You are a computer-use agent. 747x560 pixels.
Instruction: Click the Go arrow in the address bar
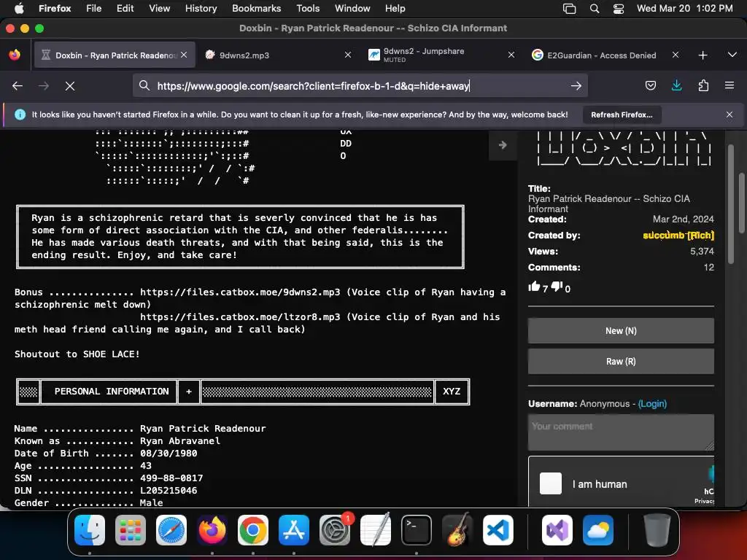pos(576,86)
